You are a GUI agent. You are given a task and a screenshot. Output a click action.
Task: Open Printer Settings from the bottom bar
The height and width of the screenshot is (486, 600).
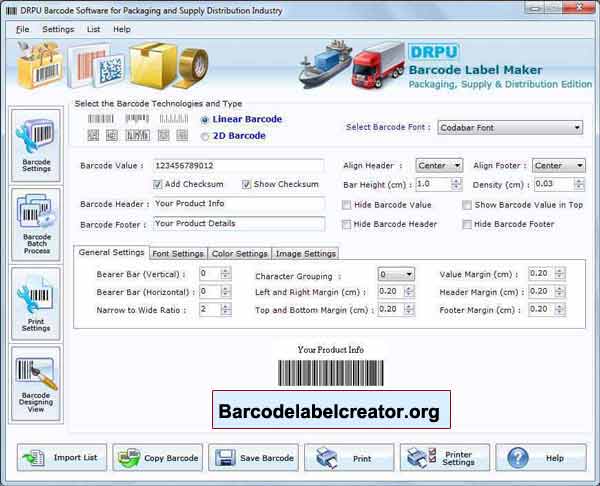pyautogui.click(x=445, y=457)
